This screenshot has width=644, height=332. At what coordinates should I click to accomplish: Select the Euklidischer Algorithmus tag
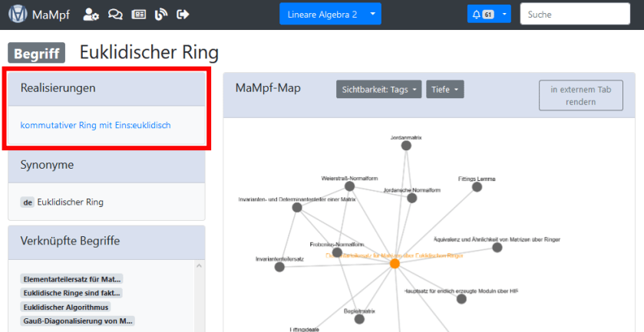click(x=66, y=307)
